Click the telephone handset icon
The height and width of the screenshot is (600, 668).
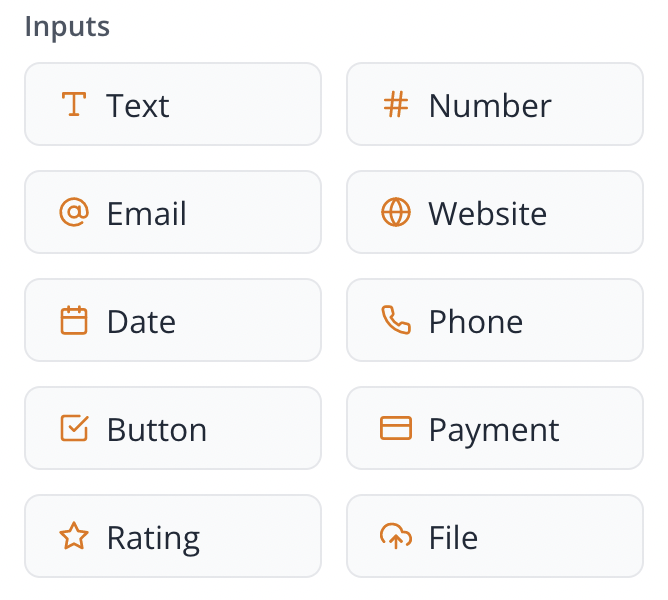pyautogui.click(x=396, y=321)
